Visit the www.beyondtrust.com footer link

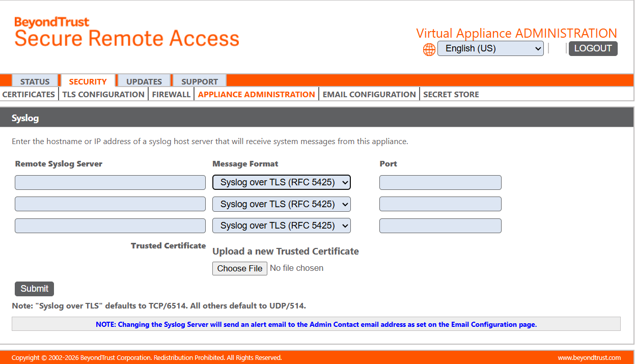pyautogui.click(x=589, y=358)
